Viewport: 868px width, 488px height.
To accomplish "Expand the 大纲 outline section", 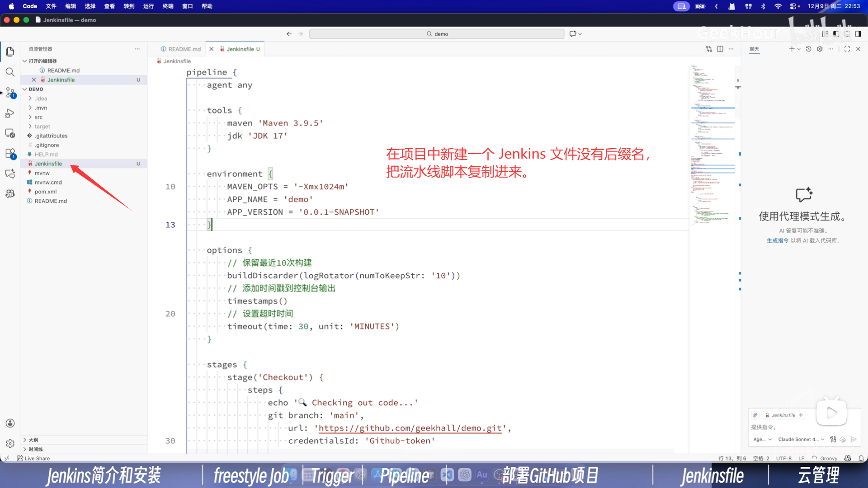I will click(x=33, y=440).
